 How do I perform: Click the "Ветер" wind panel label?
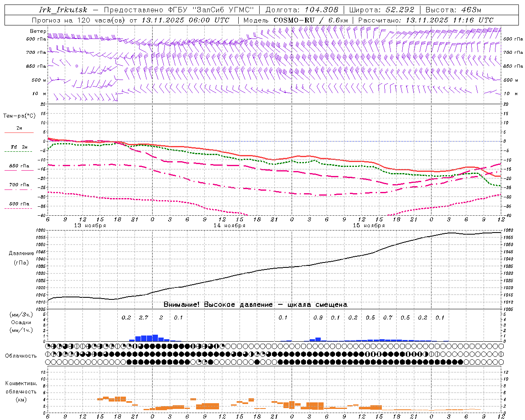point(38,31)
